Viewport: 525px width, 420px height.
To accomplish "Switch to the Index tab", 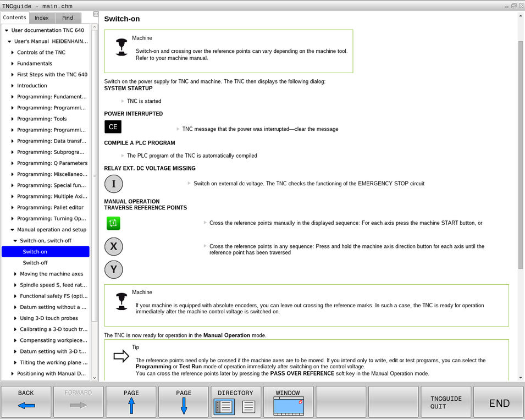I will click(42, 18).
